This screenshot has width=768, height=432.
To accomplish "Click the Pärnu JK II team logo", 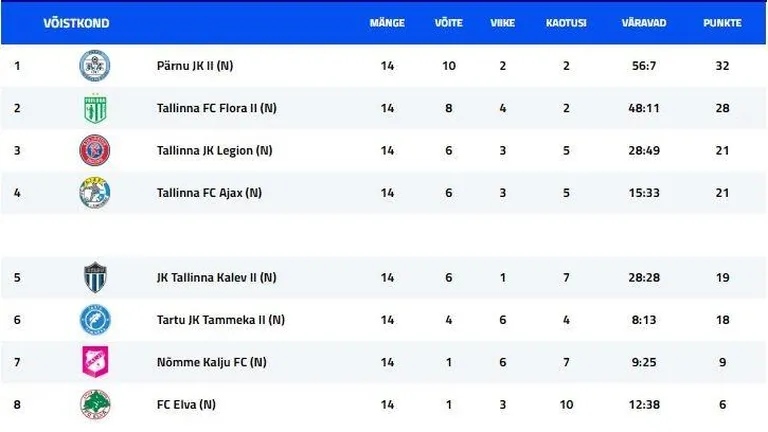I will pyautogui.click(x=95, y=65).
